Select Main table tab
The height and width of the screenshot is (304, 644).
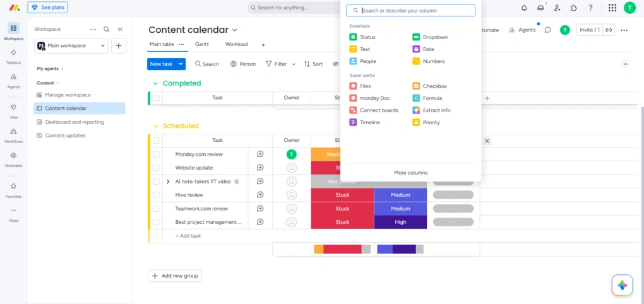tap(162, 44)
